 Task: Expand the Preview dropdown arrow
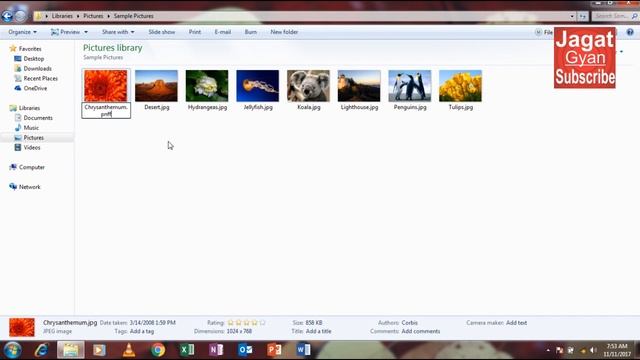(x=86, y=32)
